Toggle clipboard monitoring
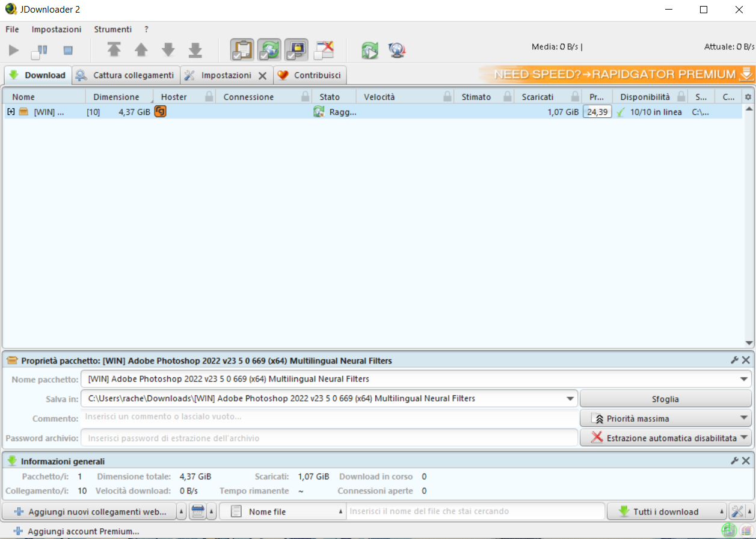This screenshot has width=756, height=539. [242, 50]
